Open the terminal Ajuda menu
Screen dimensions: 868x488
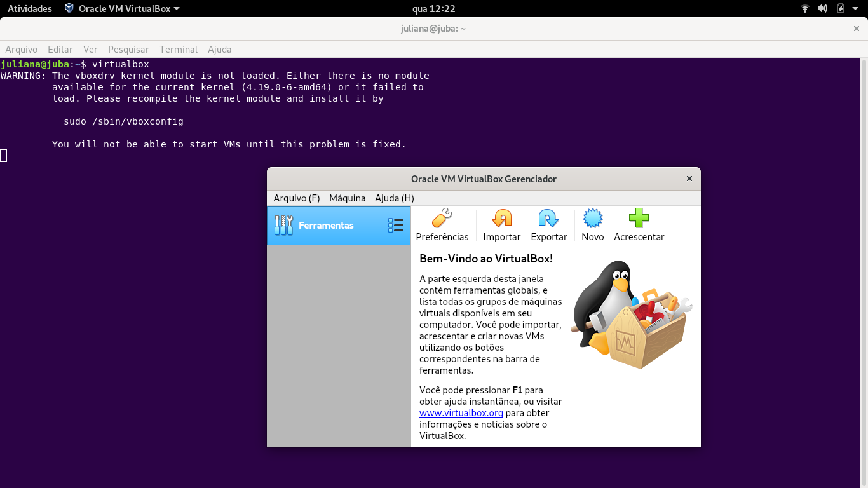[x=220, y=50]
